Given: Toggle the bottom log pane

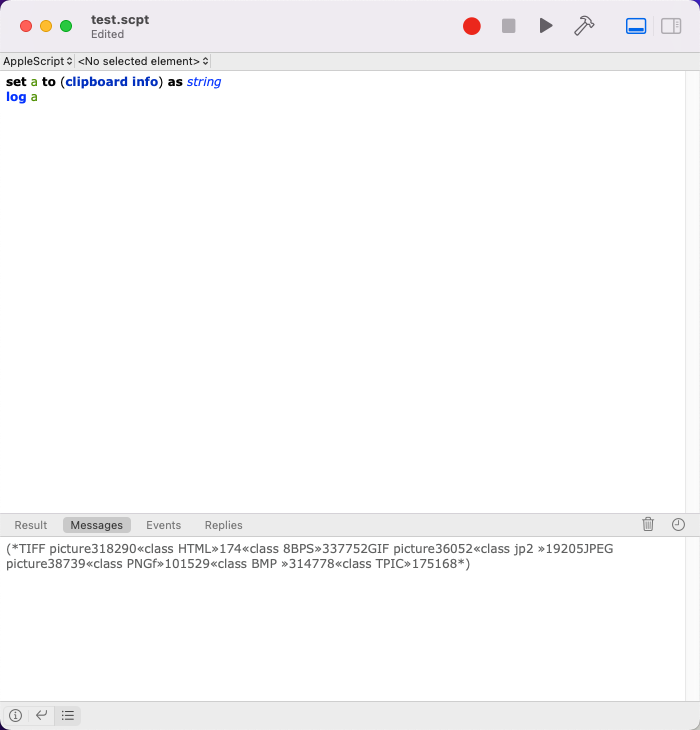Looking at the screenshot, I should pos(636,26).
